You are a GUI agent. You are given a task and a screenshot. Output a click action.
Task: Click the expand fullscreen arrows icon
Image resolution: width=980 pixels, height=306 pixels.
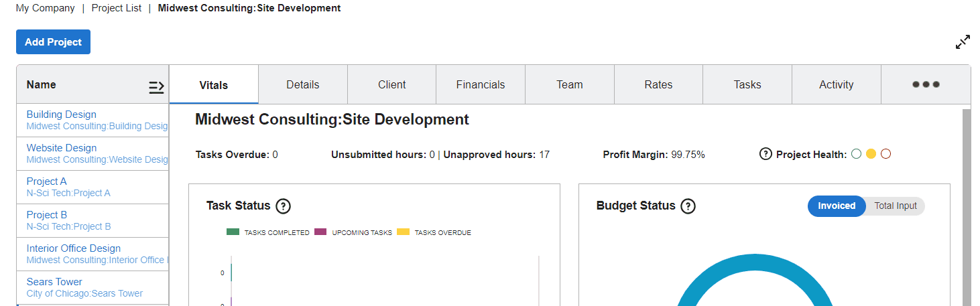(963, 42)
